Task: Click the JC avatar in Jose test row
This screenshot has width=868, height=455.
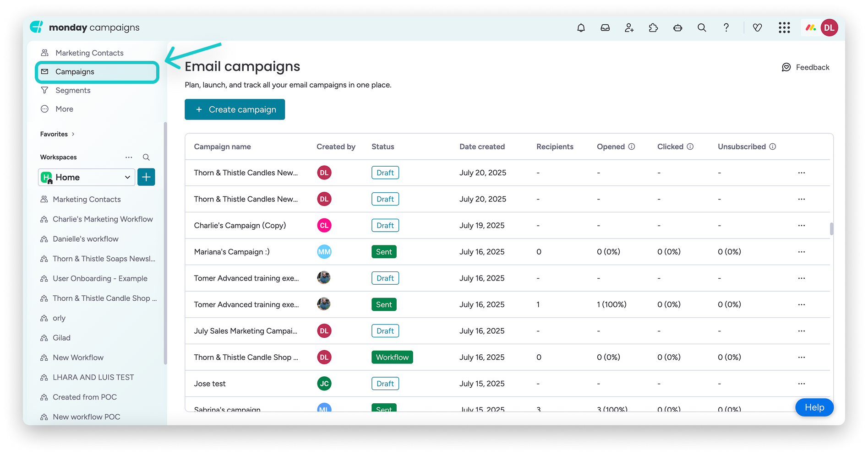Action: pyautogui.click(x=324, y=384)
